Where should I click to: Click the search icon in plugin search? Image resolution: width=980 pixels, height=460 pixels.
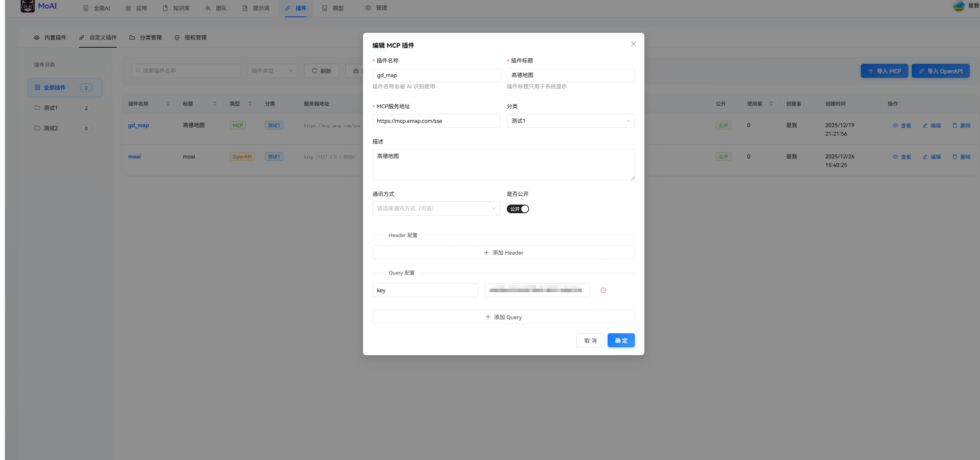(x=138, y=71)
